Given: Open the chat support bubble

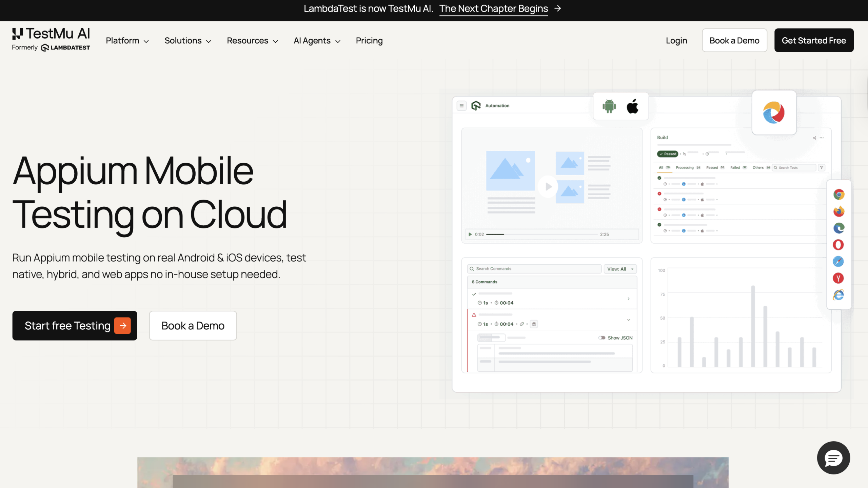Looking at the screenshot, I should click(833, 458).
